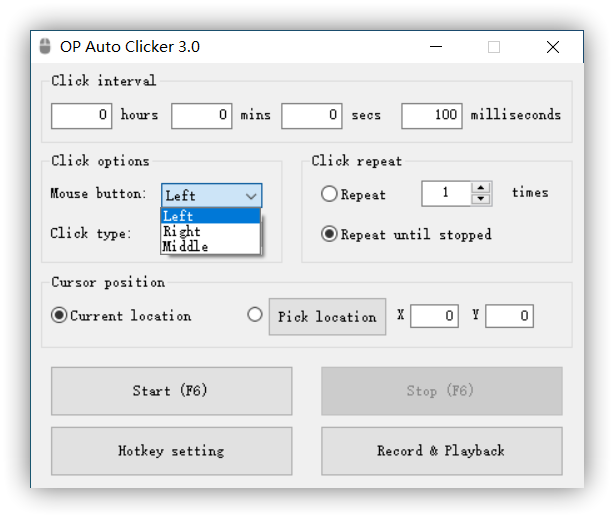
Task: Select the Repeat radio button
Action: [x=329, y=194]
